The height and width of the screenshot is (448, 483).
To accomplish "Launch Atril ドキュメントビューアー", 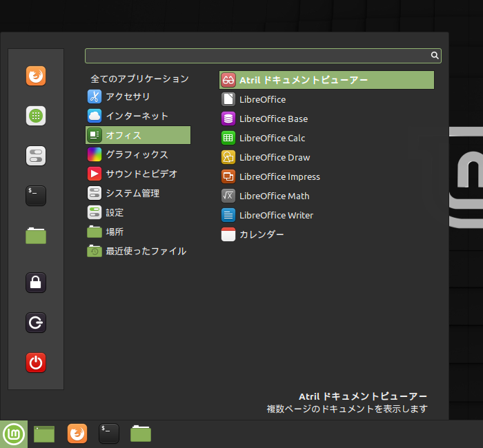I will point(326,80).
